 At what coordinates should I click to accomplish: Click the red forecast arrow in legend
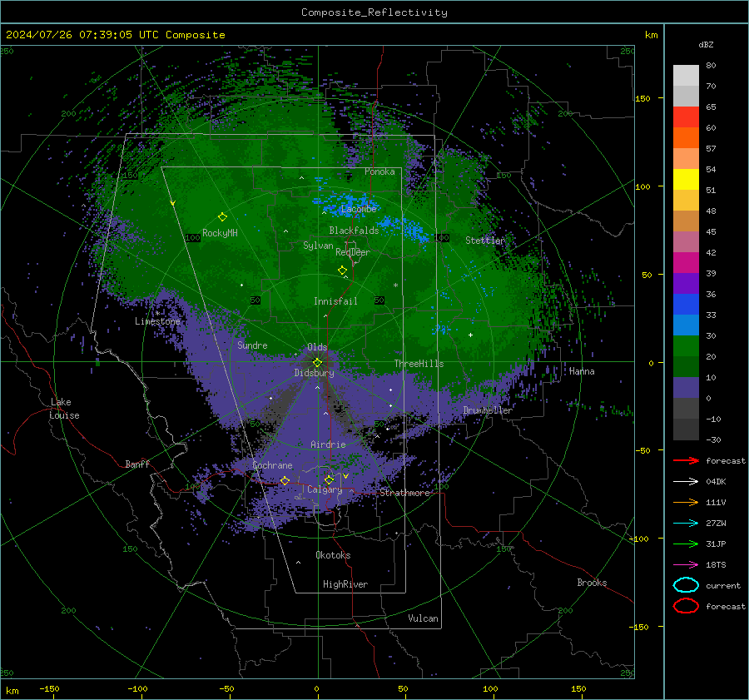click(x=686, y=460)
